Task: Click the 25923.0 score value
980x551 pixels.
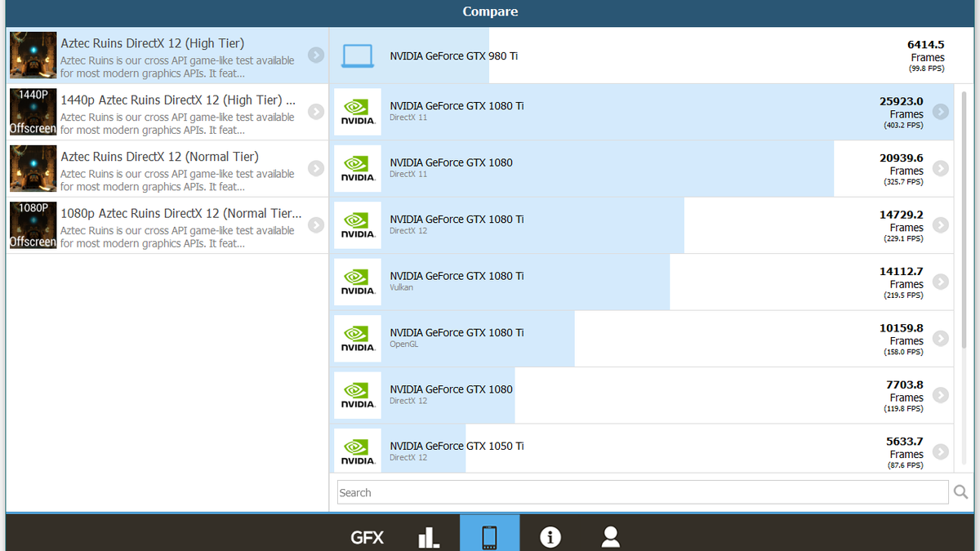Action: click(902, 101)
